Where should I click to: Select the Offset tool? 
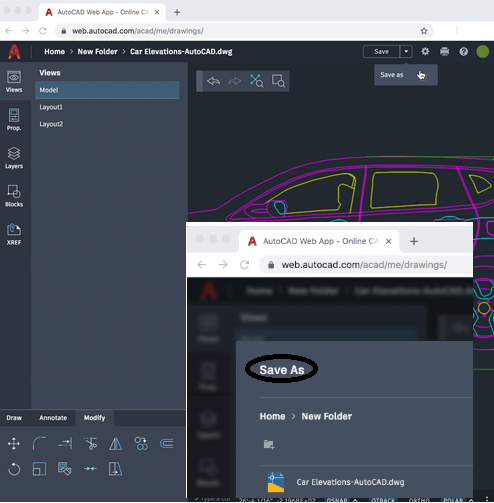coord(166,444)
